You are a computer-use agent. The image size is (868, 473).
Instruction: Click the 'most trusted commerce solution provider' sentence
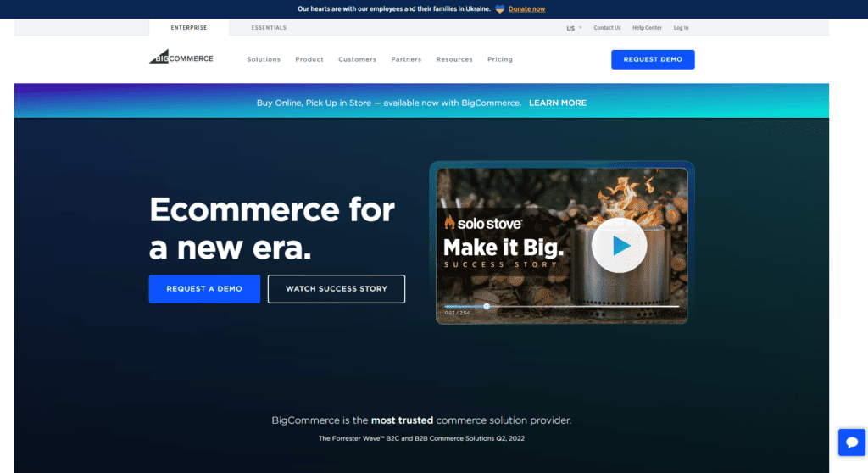(x=421, y=420)
